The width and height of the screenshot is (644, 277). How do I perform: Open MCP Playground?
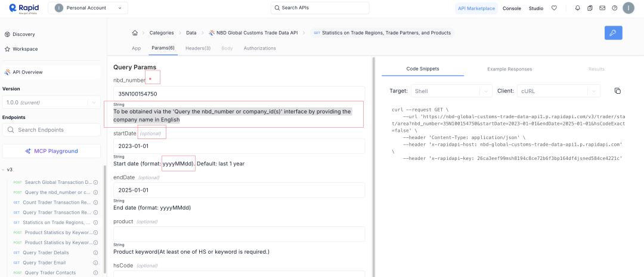51,151
